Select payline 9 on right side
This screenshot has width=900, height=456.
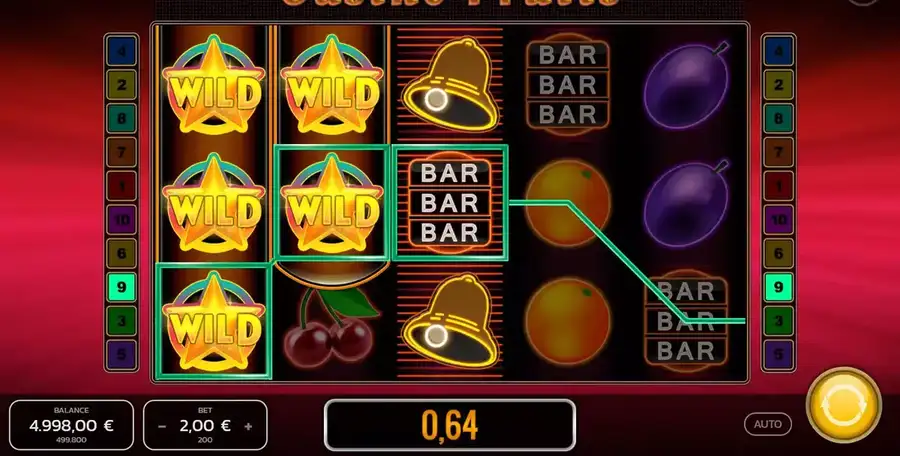point(778,287)
